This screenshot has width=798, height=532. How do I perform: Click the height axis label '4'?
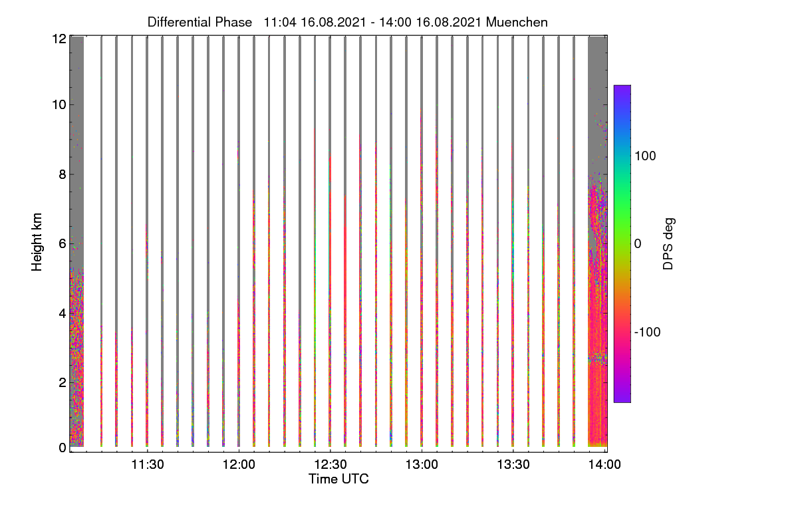pos(62,313)
